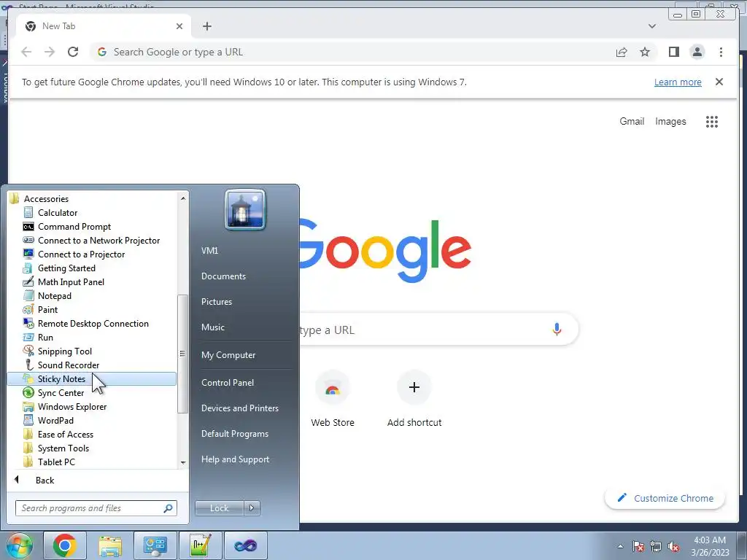Viewport: 747px width, 560px height.
Task: Open shutdown options arrow beside Lock
Action: (x=252, y=508)
